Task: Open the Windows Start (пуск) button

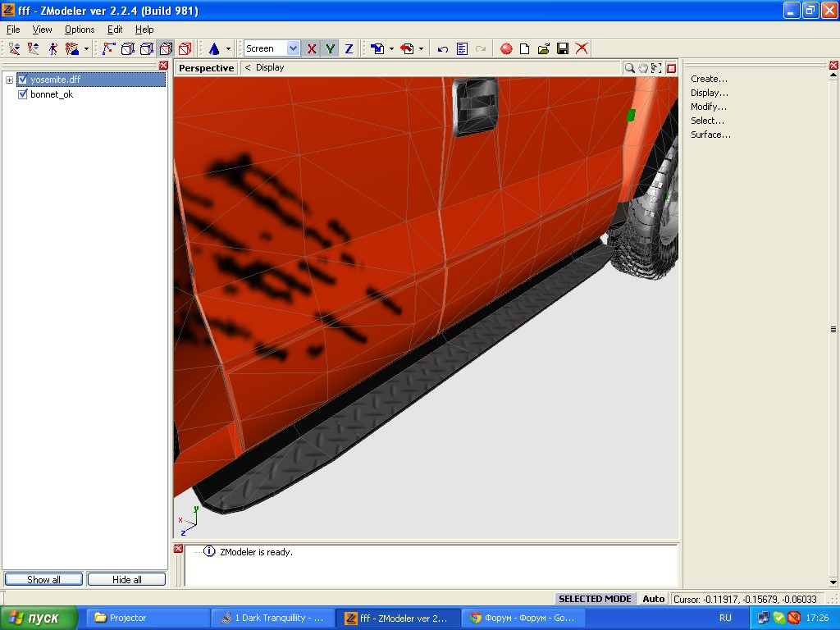Action: point(39,618)
